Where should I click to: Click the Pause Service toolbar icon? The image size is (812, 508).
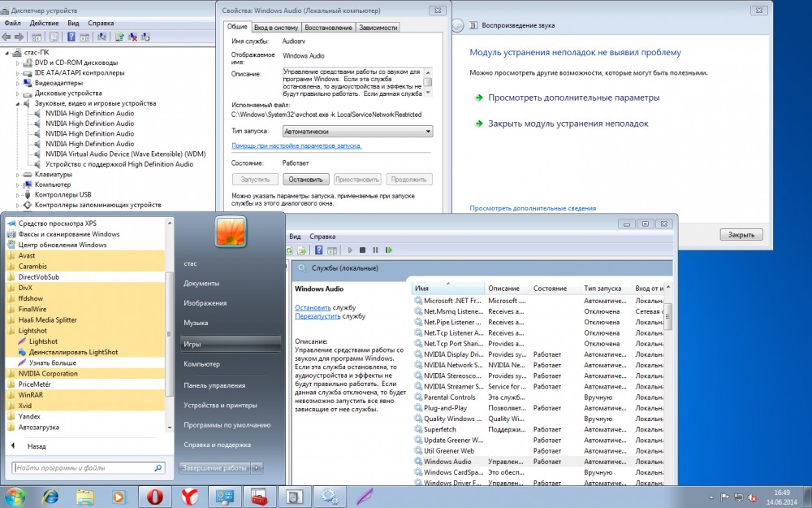pos(375,250)
